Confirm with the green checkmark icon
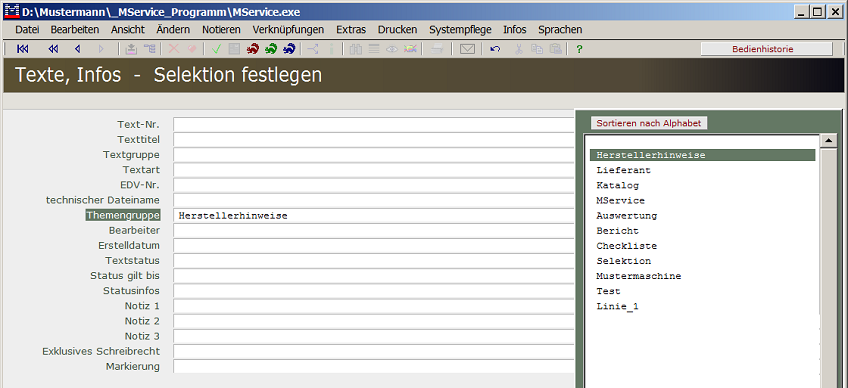848x388 pixels. pos(216,49)
